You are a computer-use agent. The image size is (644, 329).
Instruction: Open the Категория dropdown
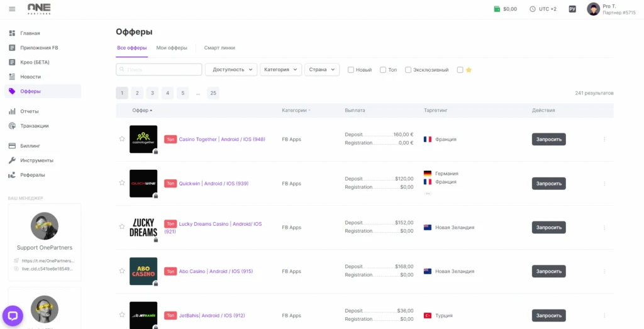pos(281,69)
